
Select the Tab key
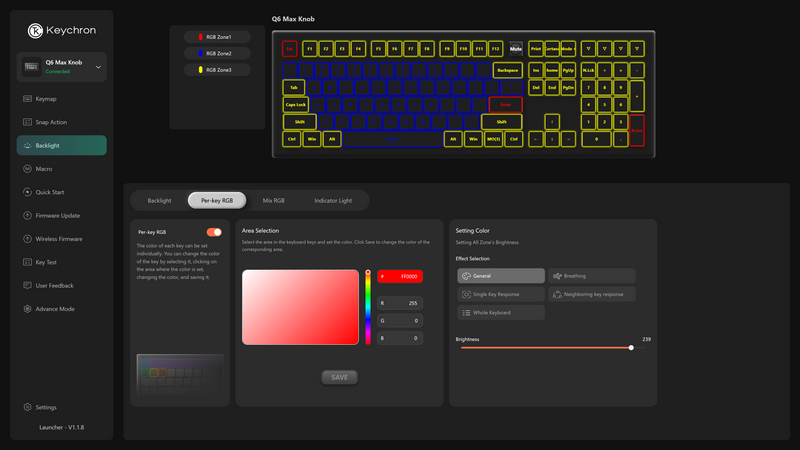[x=294, y=88]
